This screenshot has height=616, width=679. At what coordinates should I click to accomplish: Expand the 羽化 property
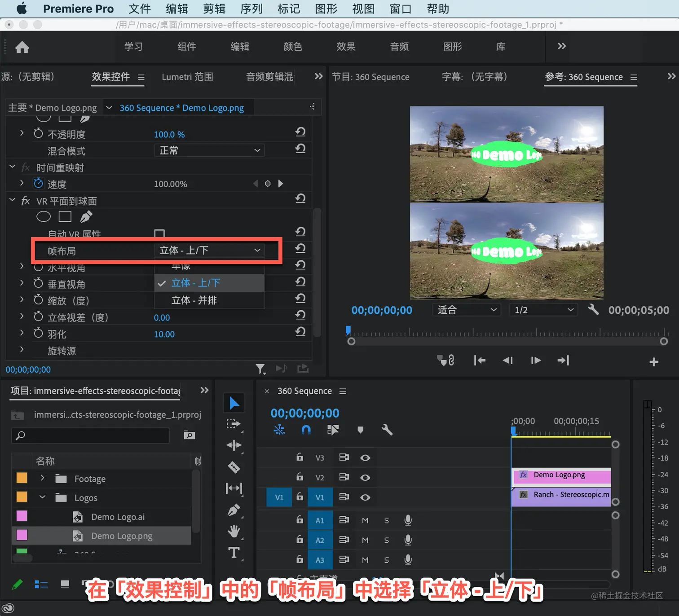point(22,333)
